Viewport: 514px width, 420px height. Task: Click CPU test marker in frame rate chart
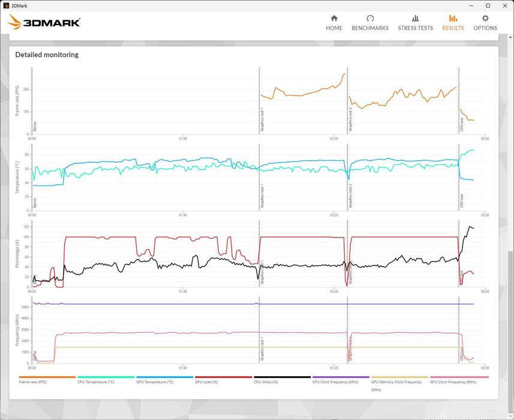pos(462,125)
